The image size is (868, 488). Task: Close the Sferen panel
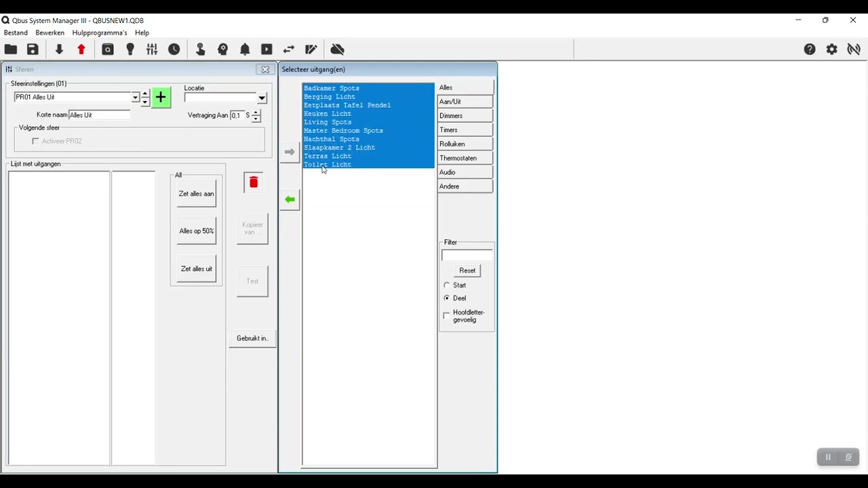point(265,69)
